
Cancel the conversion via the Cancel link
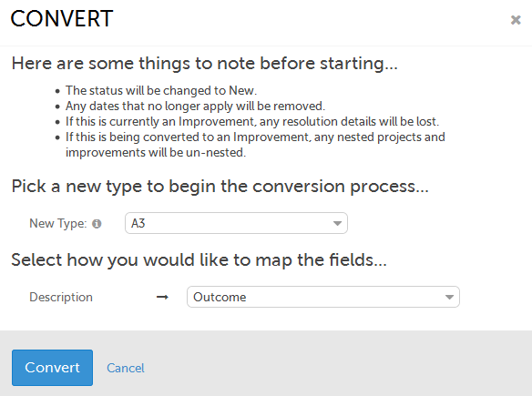coord(126,368)
